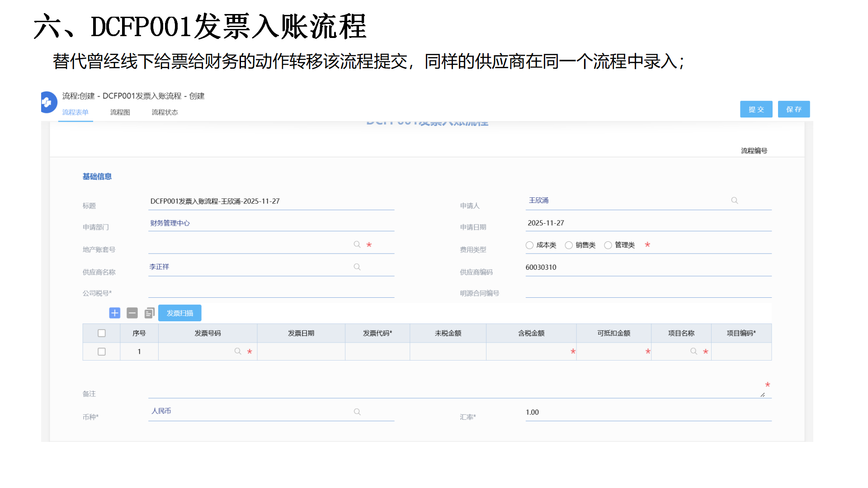Screen dimensions: 868x488
Task: Click search icon in 地产账套号 field
Action: [x=357, y=244]
